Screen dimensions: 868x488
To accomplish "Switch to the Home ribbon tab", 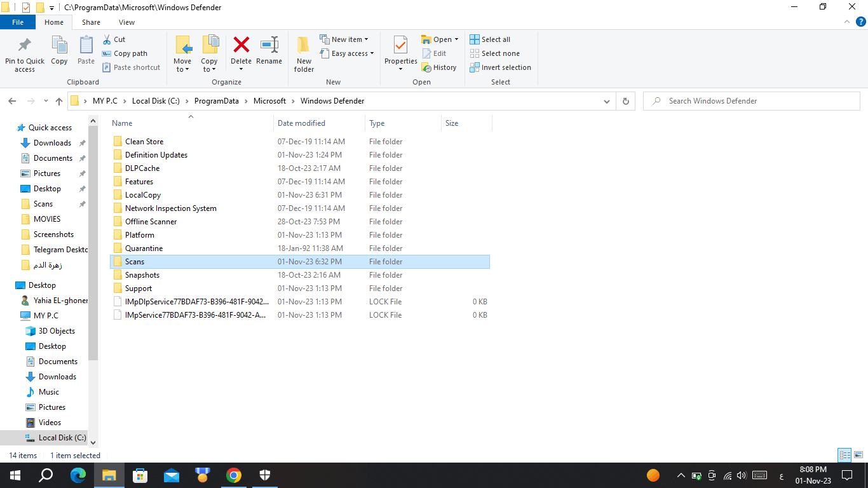I will [x=54, y=22].
